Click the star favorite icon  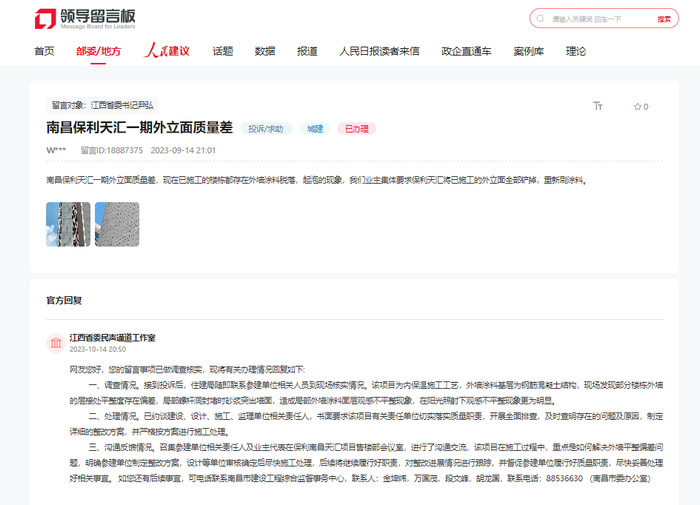[638, 106]
